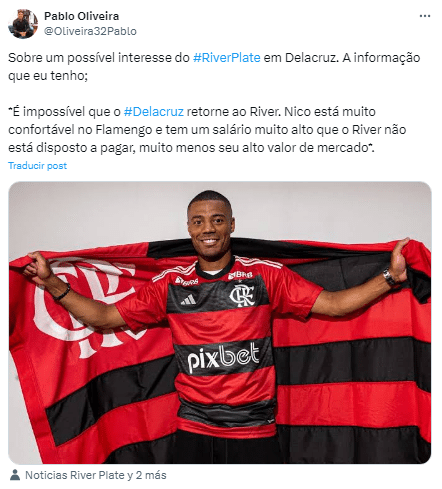Screen dimensions: 442x489
Task: Click the black bracelet on the player's wrist
Action: pyautogui.click(x=63, y=293)
